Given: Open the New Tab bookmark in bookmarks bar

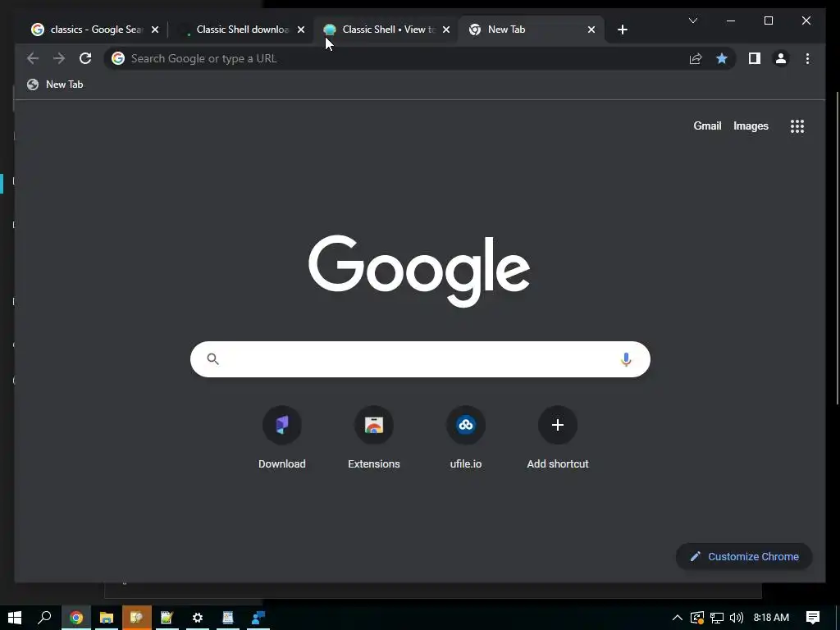Looking at the screenshot, I should click(x=55, y=84).
